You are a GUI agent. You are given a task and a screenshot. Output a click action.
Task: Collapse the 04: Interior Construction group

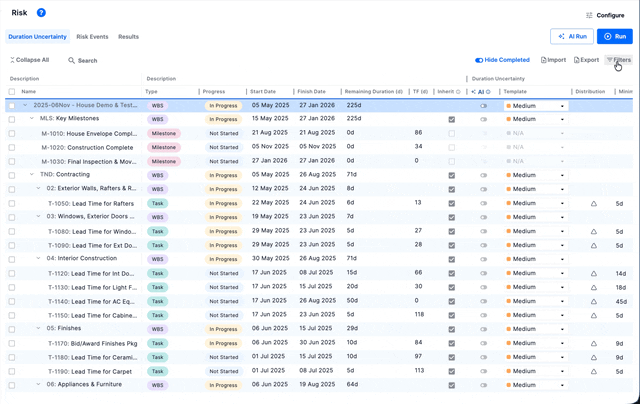tap(39, 259)
